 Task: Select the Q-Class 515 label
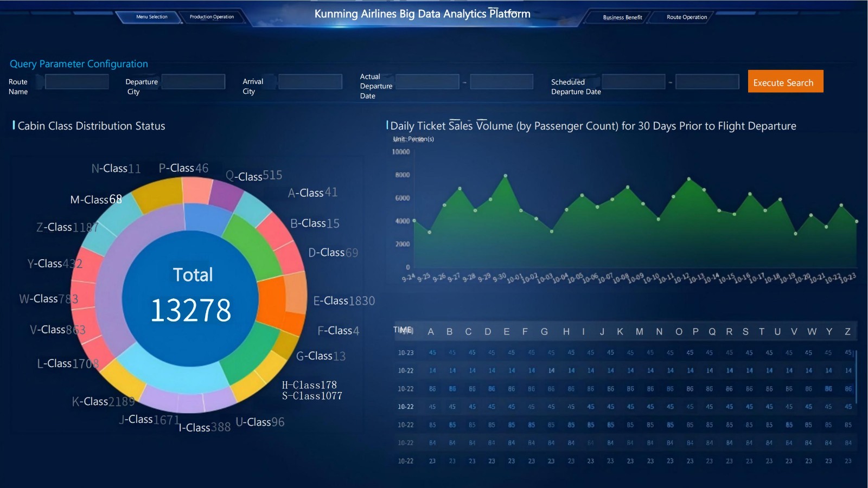coord(254,176)
